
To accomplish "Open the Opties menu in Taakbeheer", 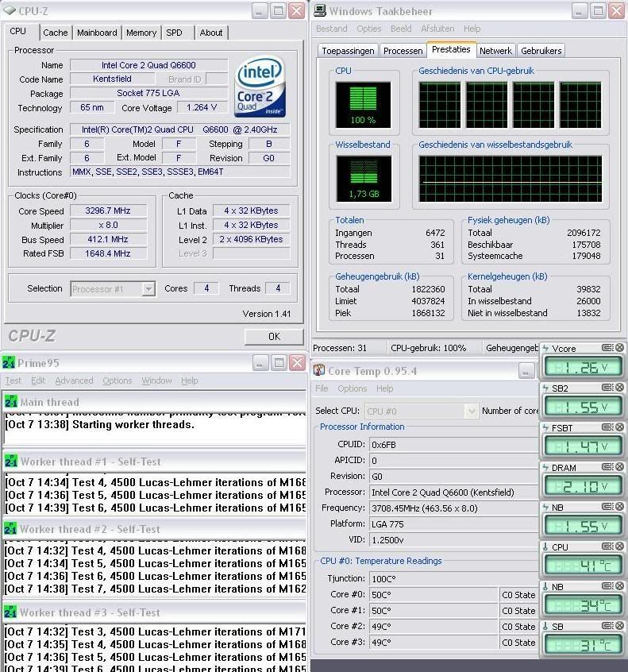I will point(369,29).
